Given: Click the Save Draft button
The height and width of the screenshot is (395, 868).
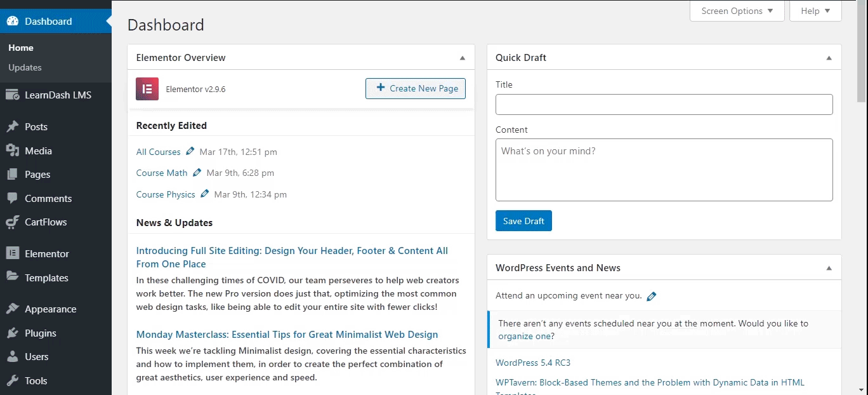Looking at the screenshot, I should [x=523, y=221].
